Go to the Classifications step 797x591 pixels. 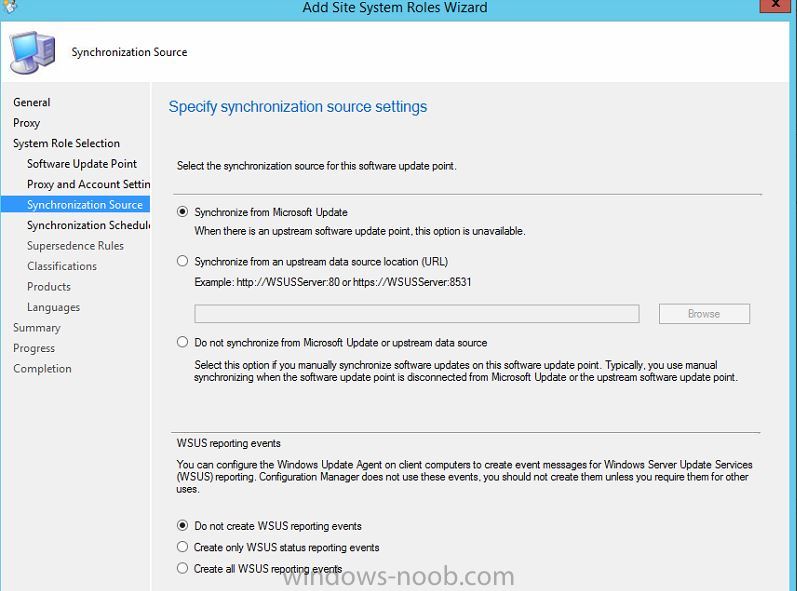coord(62,266)
